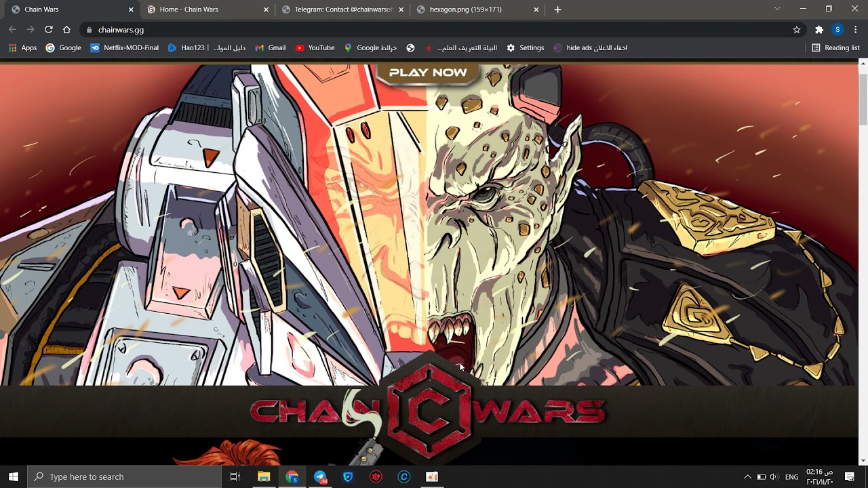Click the PLAY NOW button
The image size is (868, 488).
[428, 73]
